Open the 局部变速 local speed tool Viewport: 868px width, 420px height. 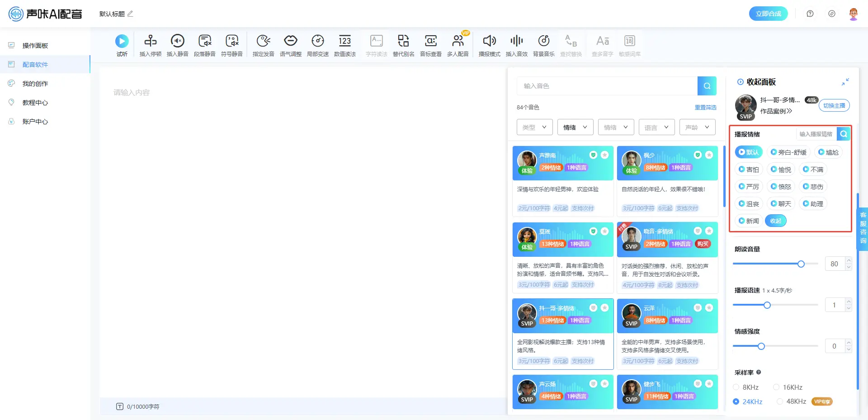(317, 42)
